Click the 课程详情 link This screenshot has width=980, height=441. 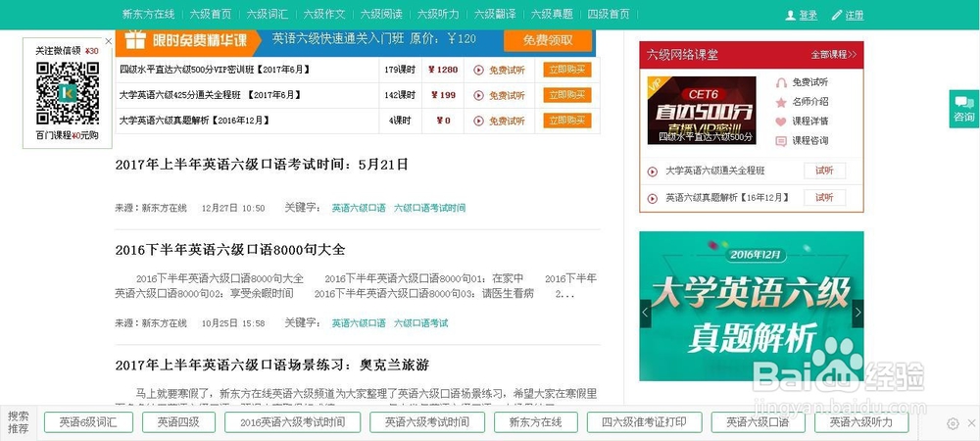(x=810, y=122)
